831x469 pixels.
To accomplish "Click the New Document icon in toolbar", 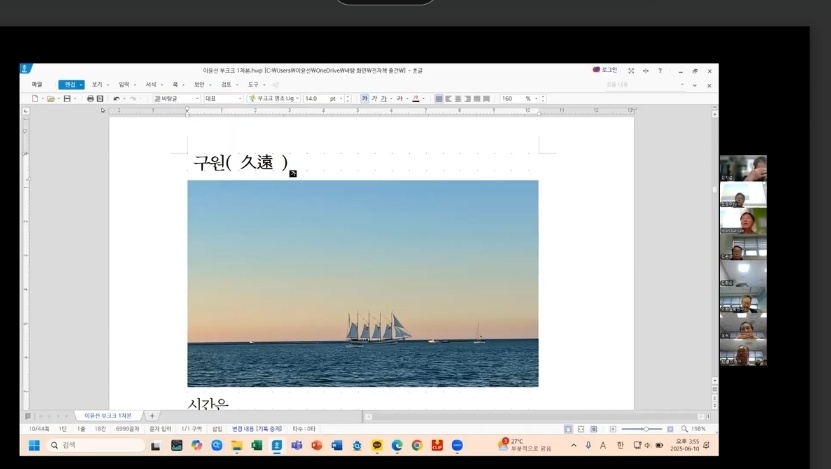I will (x=35, y=99).
